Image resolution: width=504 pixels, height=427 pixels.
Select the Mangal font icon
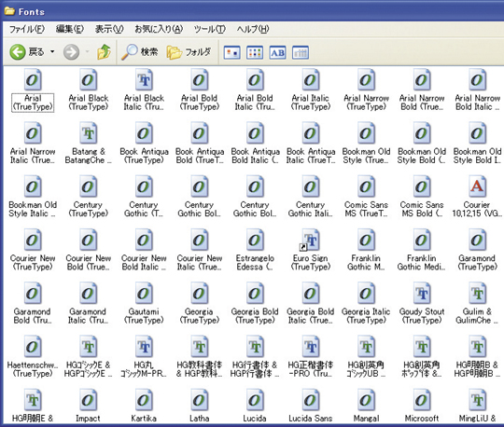366,400
